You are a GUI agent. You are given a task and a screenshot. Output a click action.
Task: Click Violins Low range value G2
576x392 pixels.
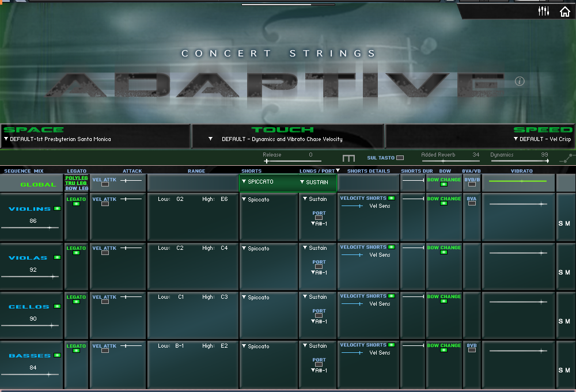click(x=180, y=199)
